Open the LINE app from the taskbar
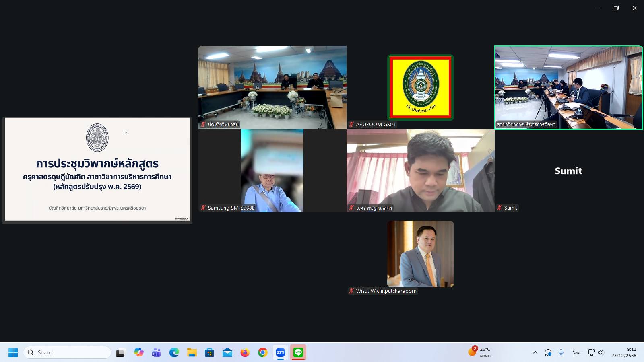Viewport: 644px width, 362px height. pos(298,352)
